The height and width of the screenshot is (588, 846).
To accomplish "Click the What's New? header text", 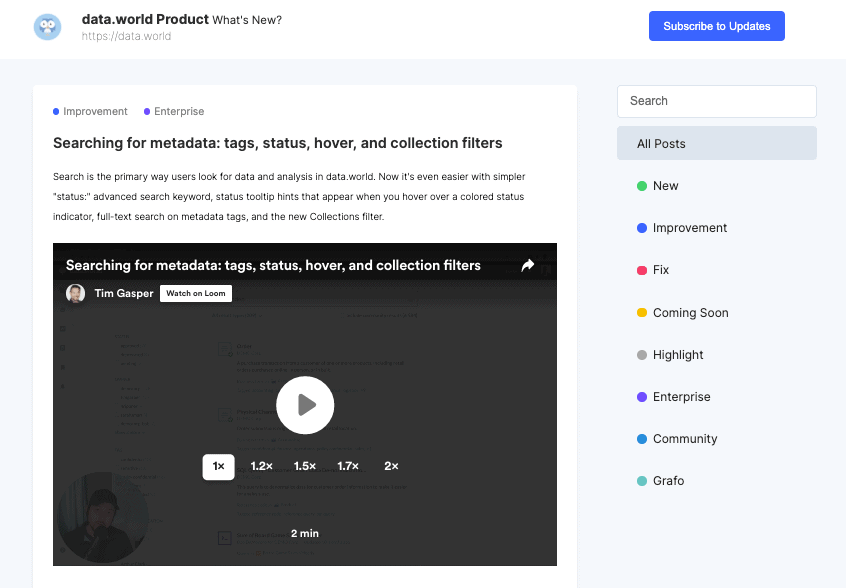I will (247, 20).
